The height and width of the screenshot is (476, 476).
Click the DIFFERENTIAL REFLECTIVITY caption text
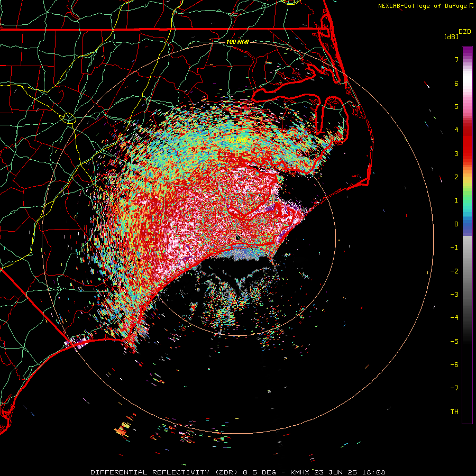click(150, 472)
